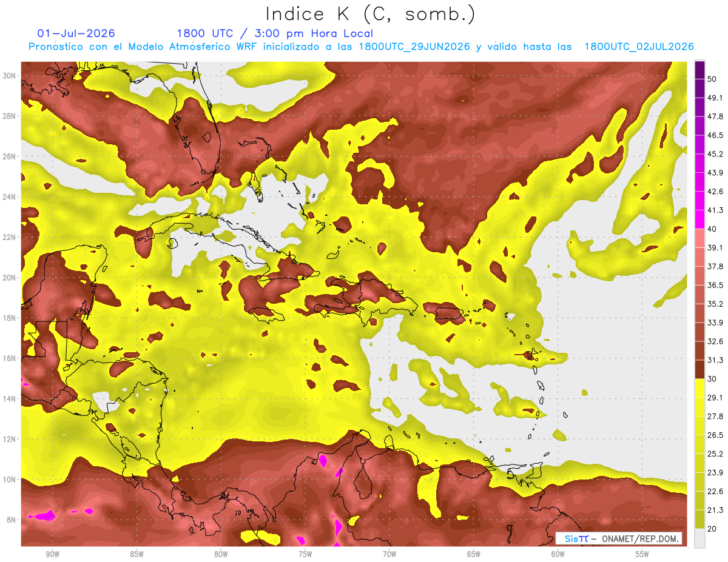The height and width of the screenshot is (562, 728).
Task: Click longitude label '55W'
Action: pyautogui.click(x=642, y=555)
